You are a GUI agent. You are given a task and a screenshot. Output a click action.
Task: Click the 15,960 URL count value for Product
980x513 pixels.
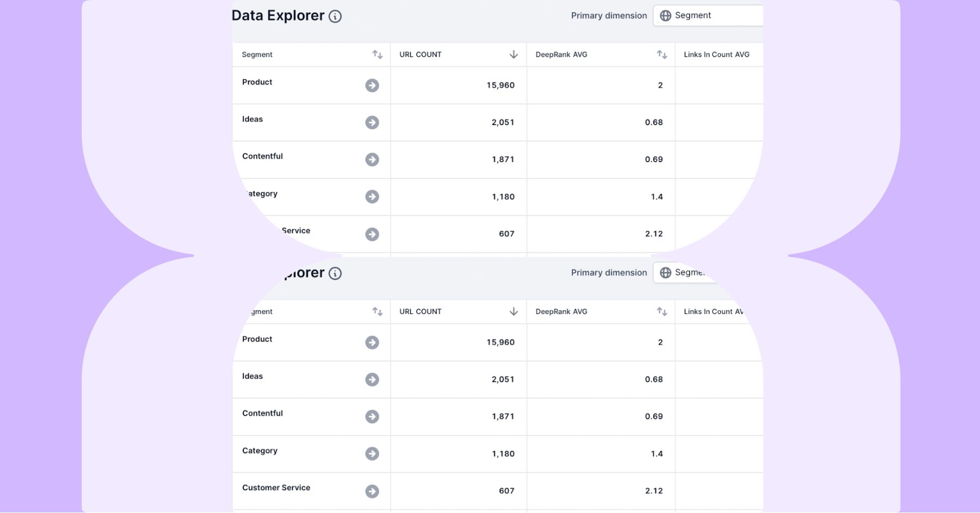click(501, 85)
